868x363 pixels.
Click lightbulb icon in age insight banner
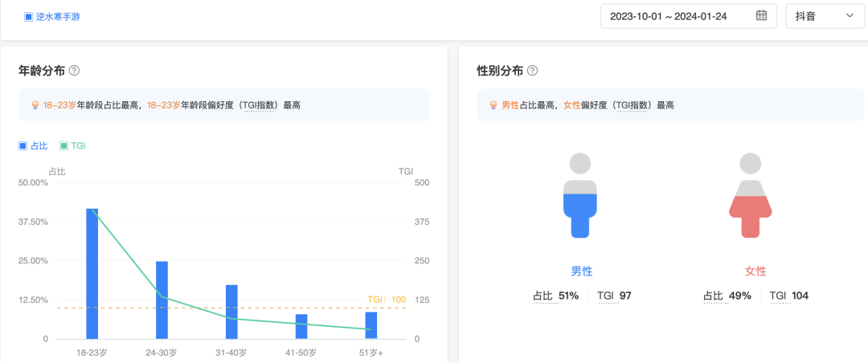coord(35,105)
